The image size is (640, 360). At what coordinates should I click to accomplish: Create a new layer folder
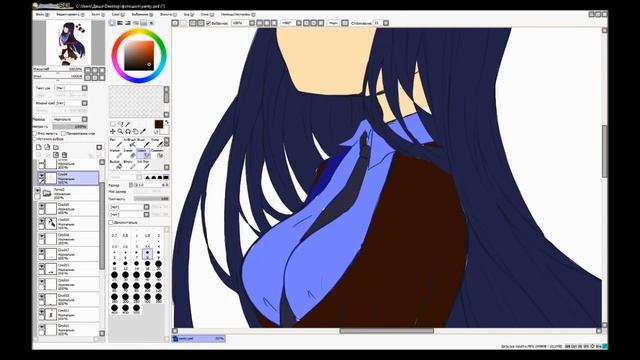(x=56, y=147)
